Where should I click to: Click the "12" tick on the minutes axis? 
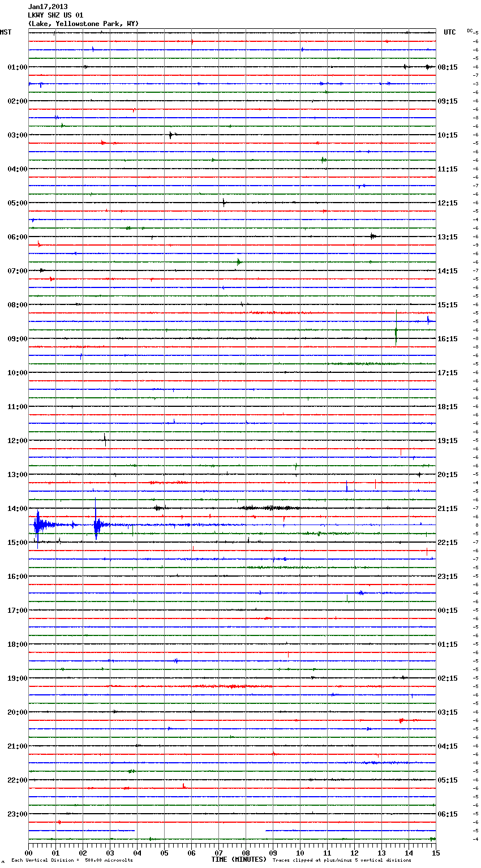click(354, 853)
